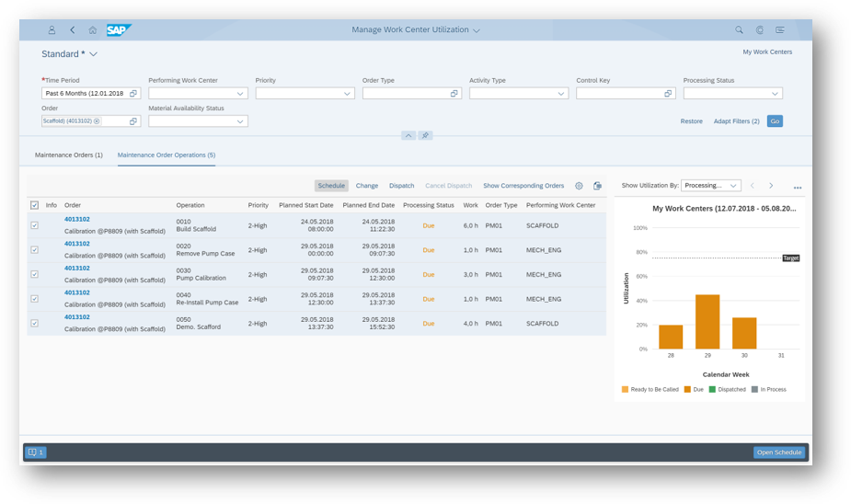The height and width of the screenshot is (504, 851).
Task: Open the messages icon in footer
Action: (35, 452)
